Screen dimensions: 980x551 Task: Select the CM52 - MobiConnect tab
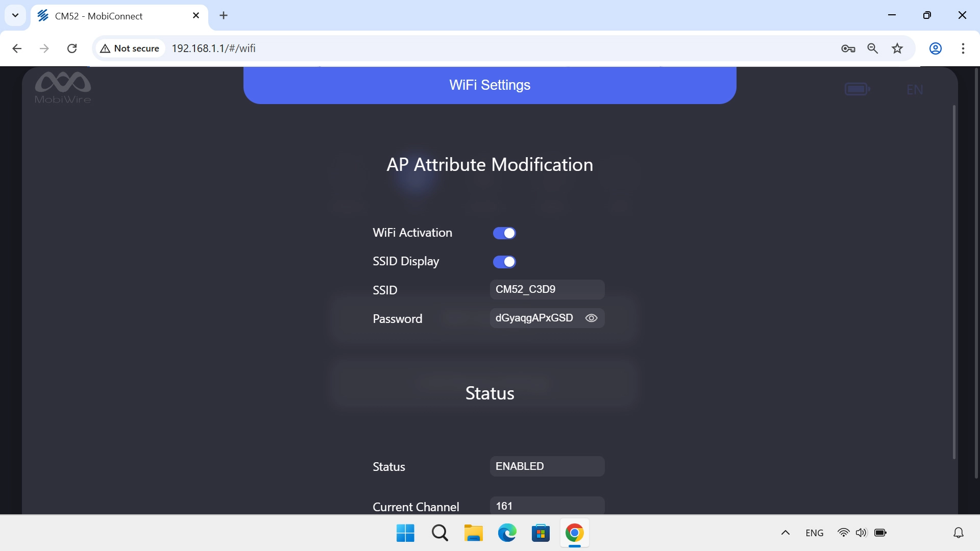pyautogui.click(x=115, y=16)
